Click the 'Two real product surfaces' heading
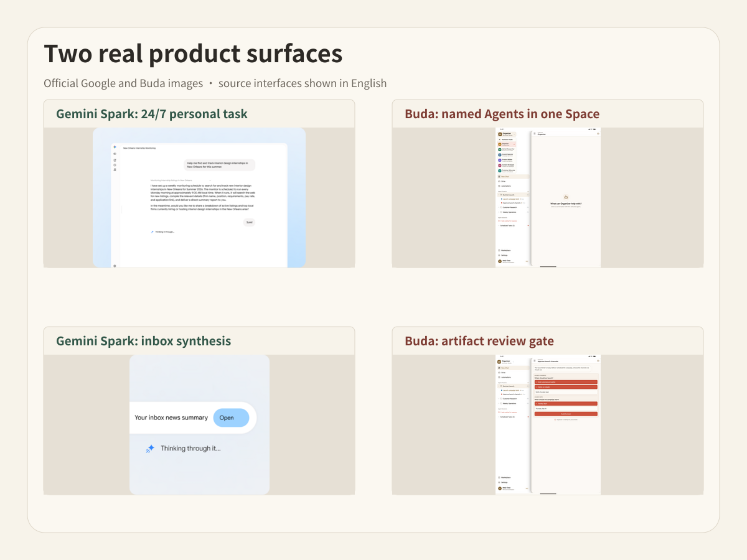The height and width of the screenshot is (560, 747). 193,54
